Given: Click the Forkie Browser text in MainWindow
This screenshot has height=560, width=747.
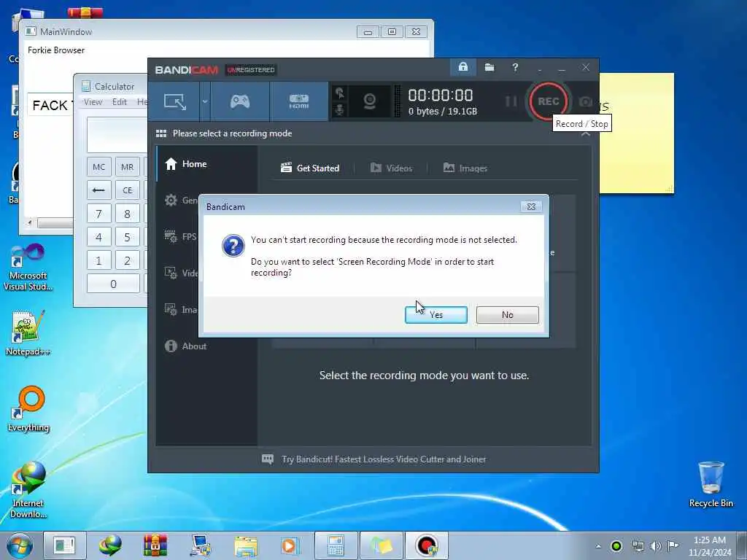Looking at the screenshot, I should point(56,50).
